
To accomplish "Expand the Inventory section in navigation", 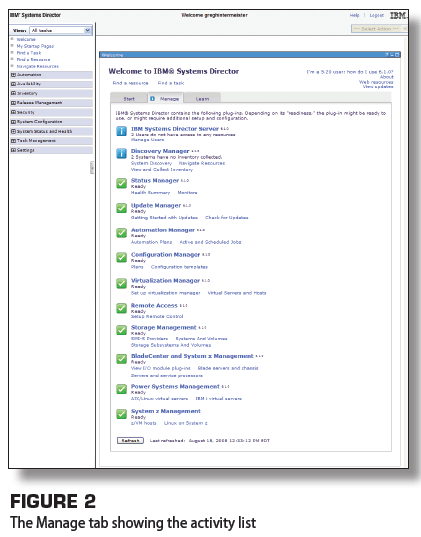I will click(x=13, y=93).
